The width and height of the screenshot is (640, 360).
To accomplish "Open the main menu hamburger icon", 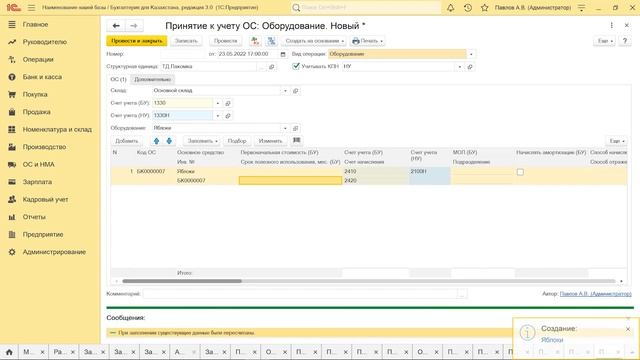I will [31, 8].
